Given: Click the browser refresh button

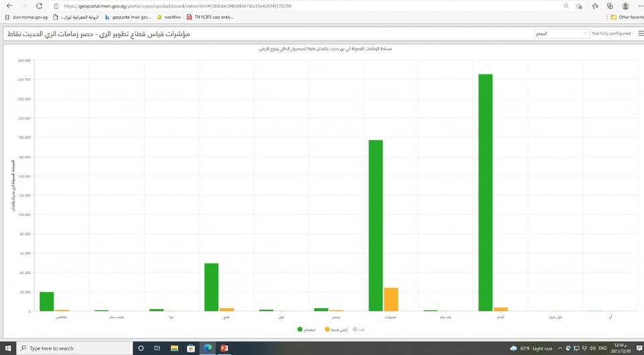Looking at the screenshot, I should click(39, 6).
